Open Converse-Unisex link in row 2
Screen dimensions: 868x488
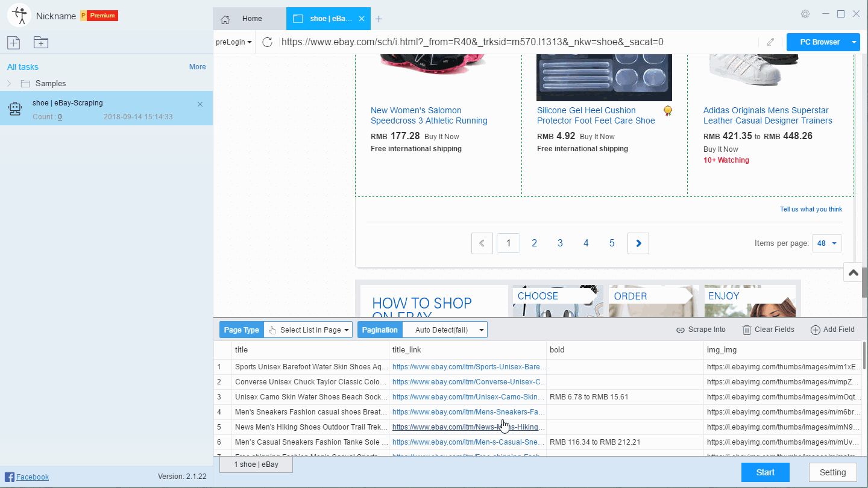tap(469, 381)
